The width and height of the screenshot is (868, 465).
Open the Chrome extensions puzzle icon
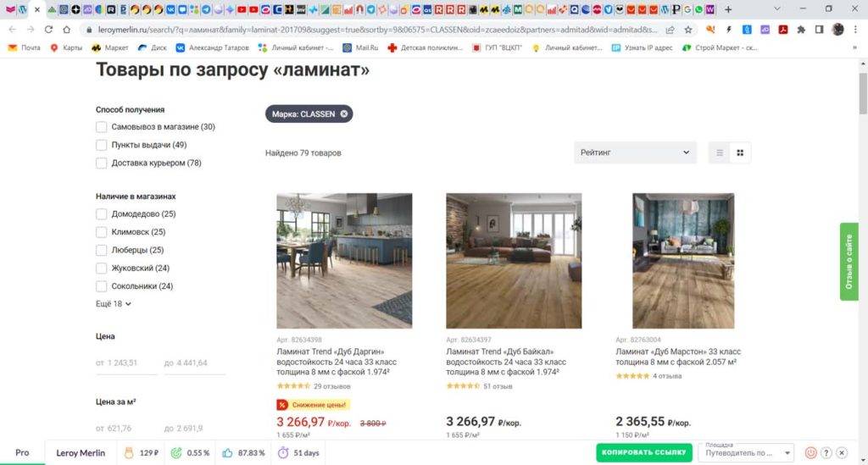coord(799,29)
